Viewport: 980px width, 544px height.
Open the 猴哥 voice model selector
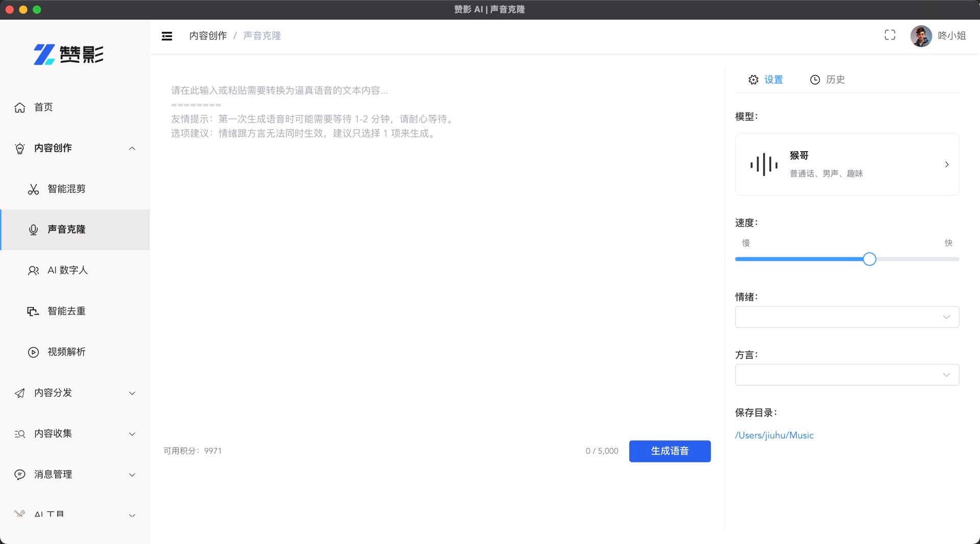(x=847, y=164)
